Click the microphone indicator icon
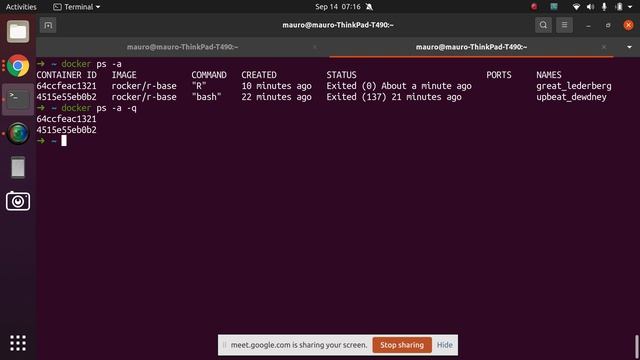The height and width of the screenshot is (360, 640). point(604,7)
